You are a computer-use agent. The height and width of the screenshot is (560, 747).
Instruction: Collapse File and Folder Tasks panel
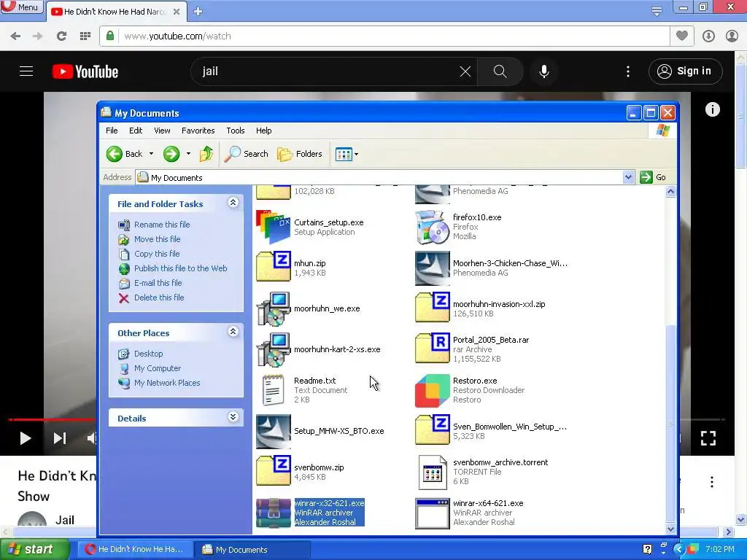pos(233,203)
